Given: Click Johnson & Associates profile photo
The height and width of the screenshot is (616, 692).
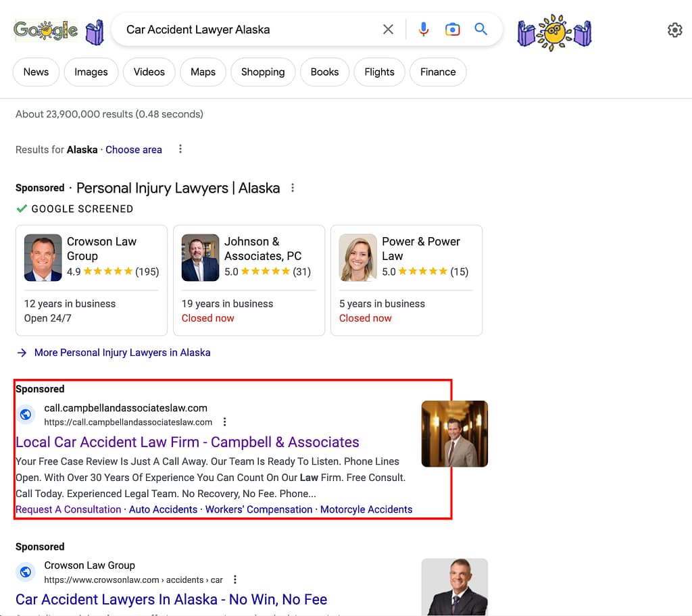Looking at the screenshot, I should (200, 258).
